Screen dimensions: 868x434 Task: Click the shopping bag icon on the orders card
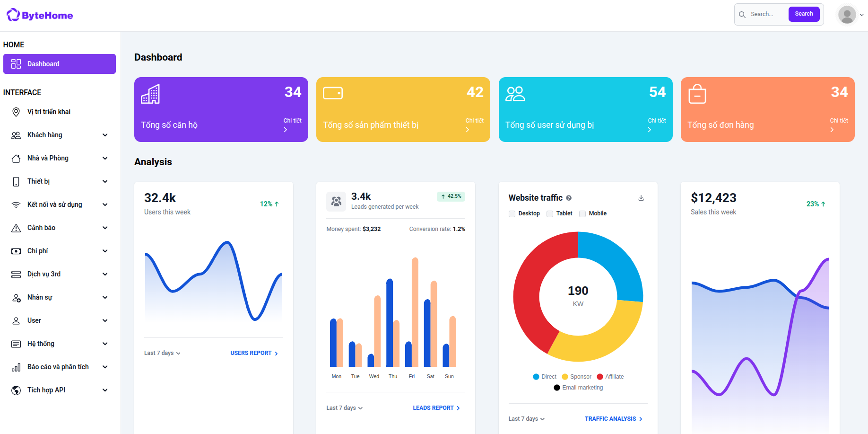(x=697, y=94)
